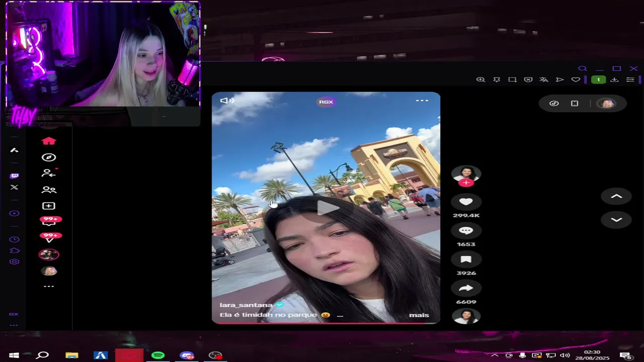Open the Following icon in TikTok sidebar
This screenshot has height=362, width=644.
[49, 173]
